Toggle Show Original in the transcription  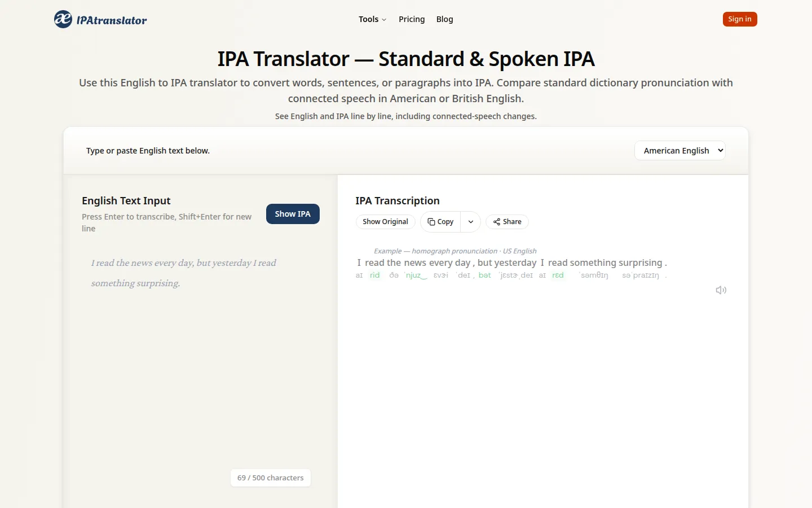point(385,222)
